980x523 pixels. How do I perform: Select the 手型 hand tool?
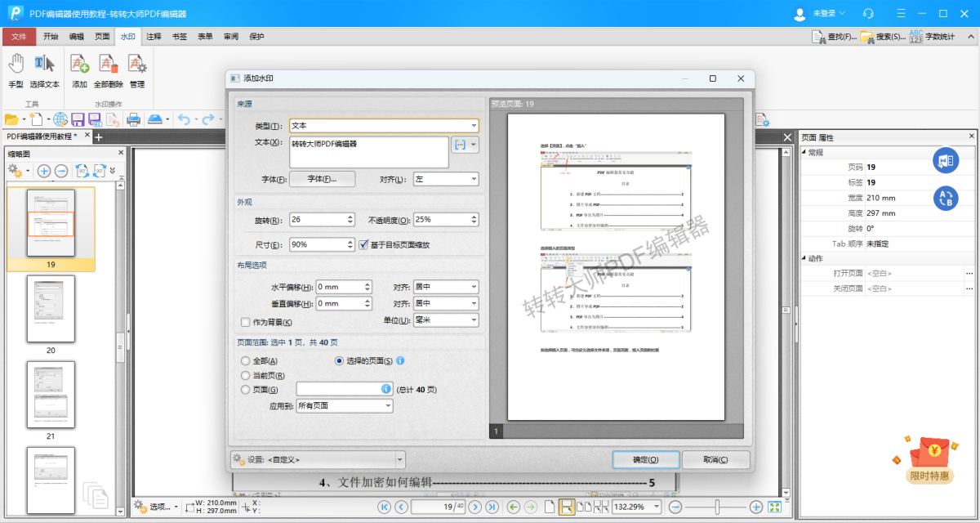click(x=16, y=65)
